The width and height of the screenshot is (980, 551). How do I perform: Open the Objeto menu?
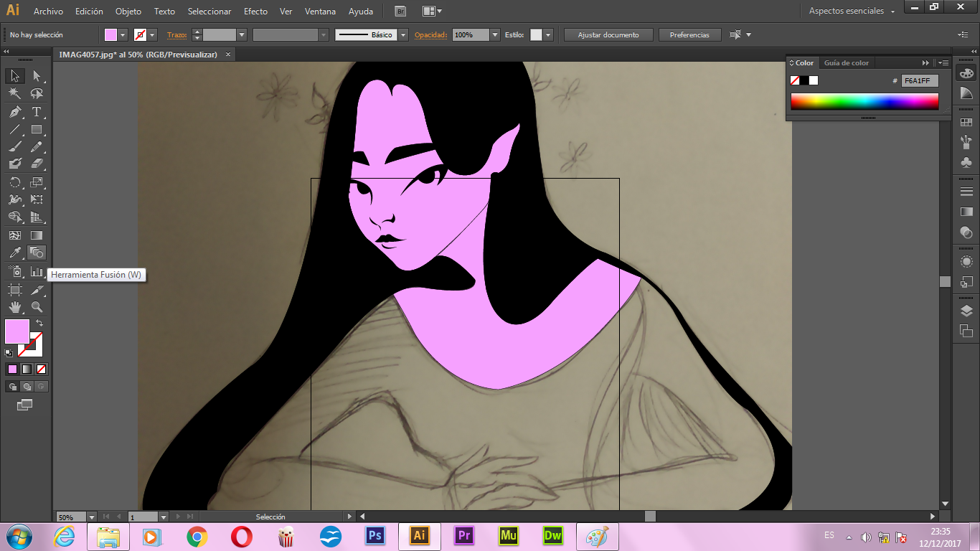[128, 11]
